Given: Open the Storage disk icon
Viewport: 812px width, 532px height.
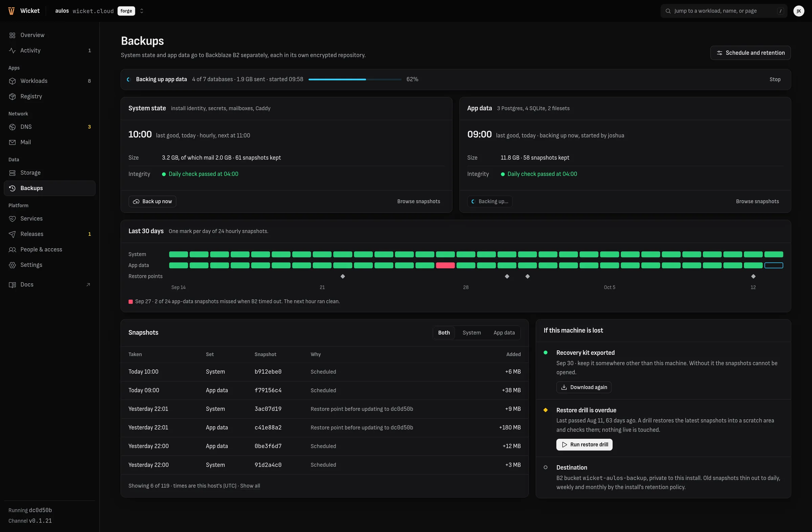Looking at the screenshot, I should [x=12, y=173].
